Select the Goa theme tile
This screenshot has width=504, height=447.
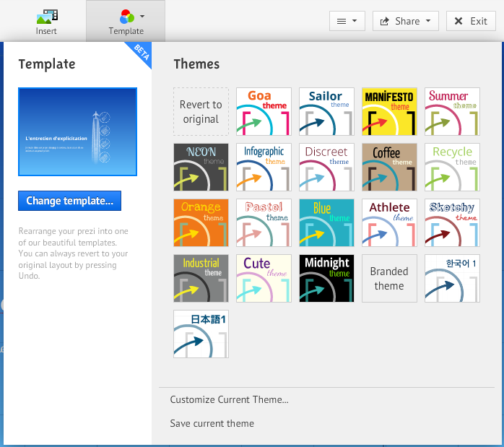pos(264,112)
